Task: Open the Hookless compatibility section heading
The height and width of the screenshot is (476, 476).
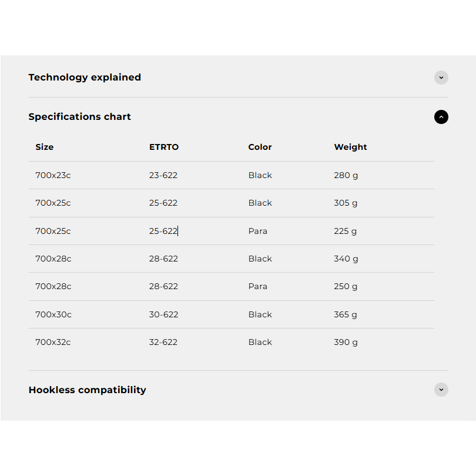Action: tap(88, 390)
